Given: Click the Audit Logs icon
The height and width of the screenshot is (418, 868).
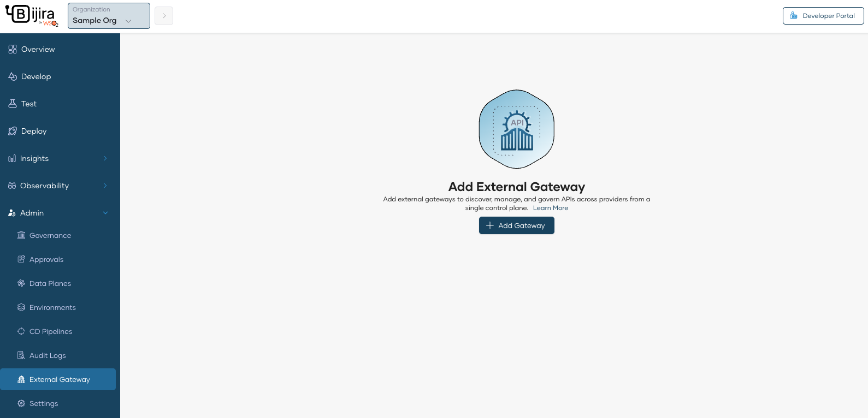Looking at the screenshot, I should pos(21,355).
